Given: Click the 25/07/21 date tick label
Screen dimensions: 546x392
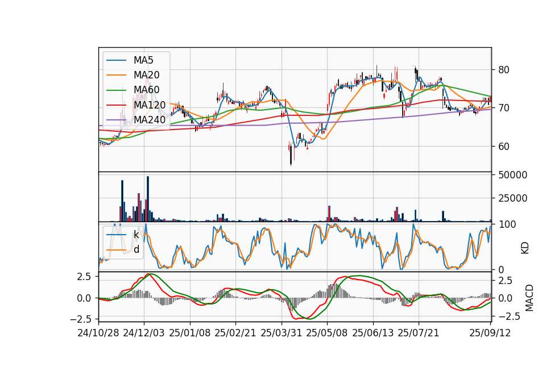Looking at the screenshot, I should pos(419,333).
